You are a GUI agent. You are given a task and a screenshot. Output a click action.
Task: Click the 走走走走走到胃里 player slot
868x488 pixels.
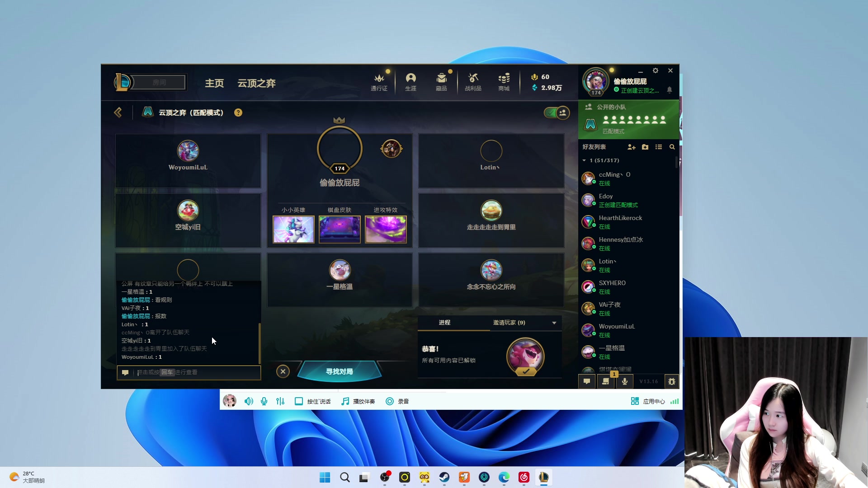[x=491, y=221]
